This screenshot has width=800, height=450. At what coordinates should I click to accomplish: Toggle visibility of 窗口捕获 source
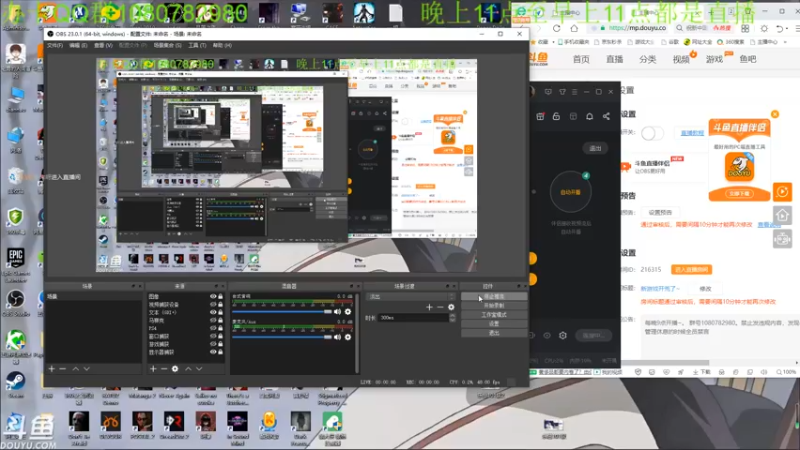point(213,336)
